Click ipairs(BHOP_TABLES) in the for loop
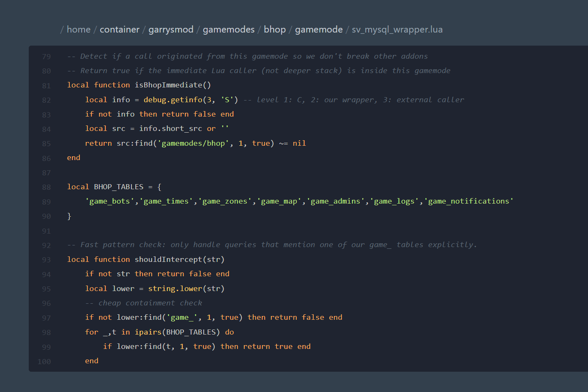The height and width of the screenshot is (392, 588). click(177, 332)
